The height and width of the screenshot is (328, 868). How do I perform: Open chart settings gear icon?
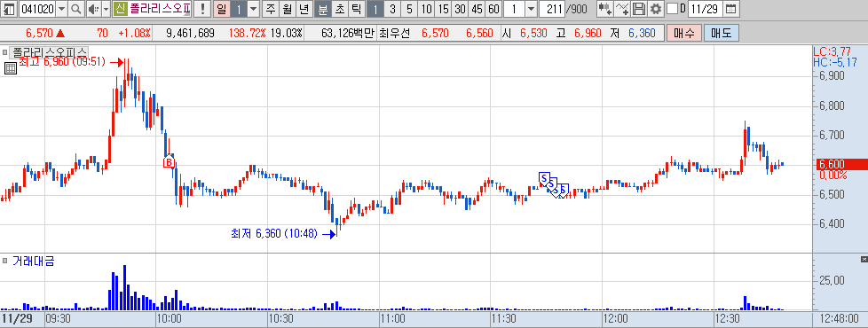pos(655,9)
